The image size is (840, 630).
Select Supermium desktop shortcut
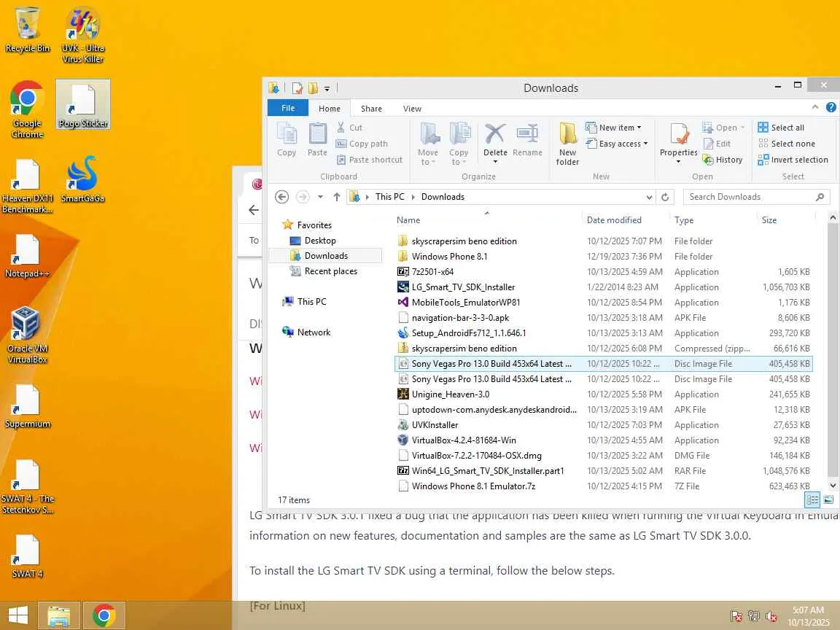27,406
